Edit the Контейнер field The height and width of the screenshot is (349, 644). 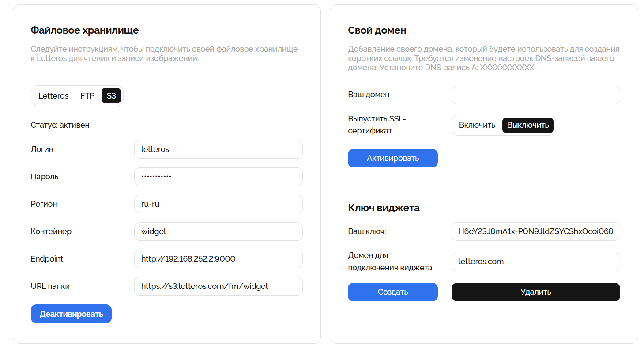point(218,231)
